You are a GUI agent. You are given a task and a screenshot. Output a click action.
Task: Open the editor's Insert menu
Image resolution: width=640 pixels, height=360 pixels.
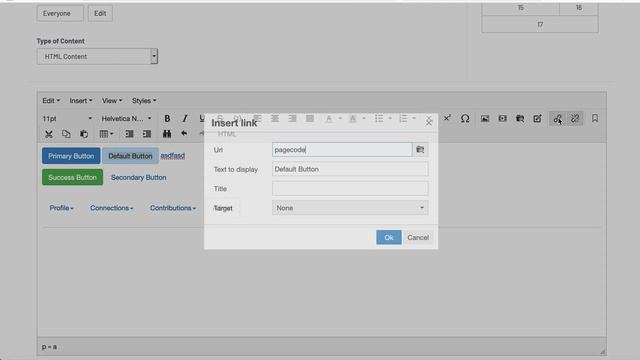click(x=81, y=100)
